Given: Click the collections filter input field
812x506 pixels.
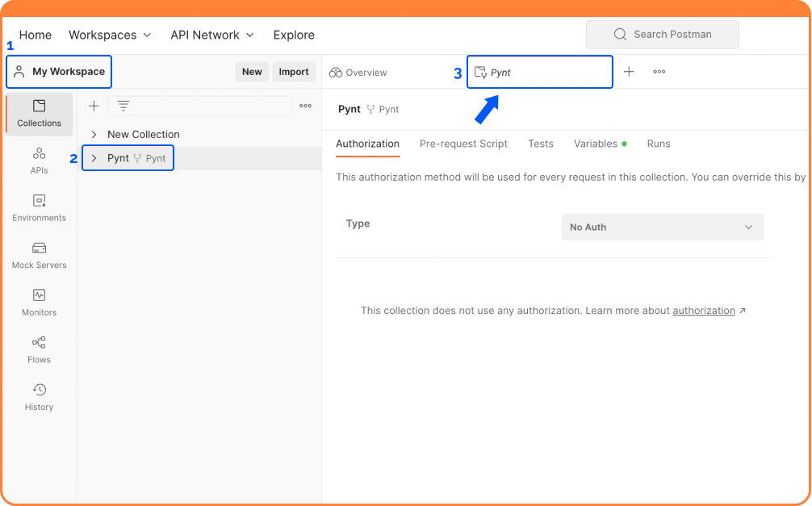Looking at the screenshot, I should pos(200,107).
